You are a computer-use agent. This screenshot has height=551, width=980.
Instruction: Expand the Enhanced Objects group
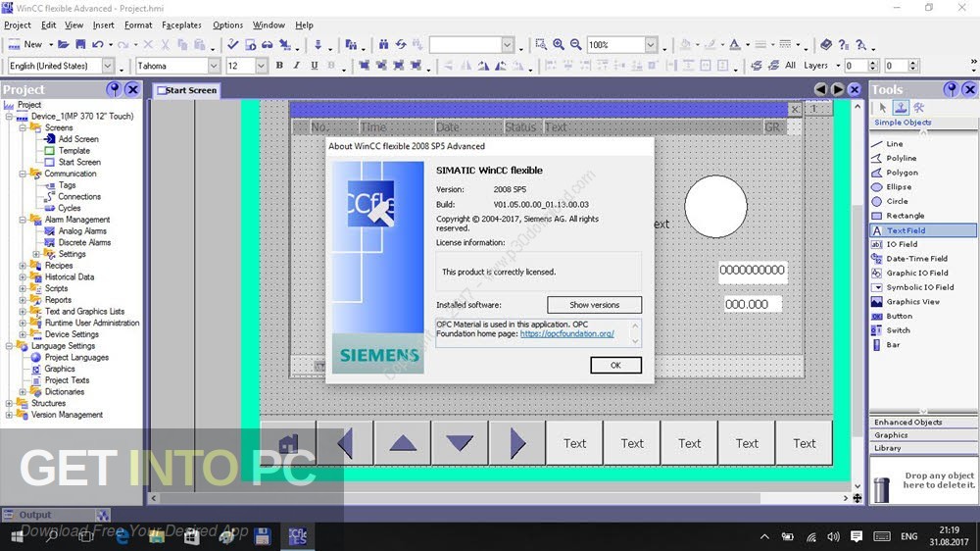point(923,423)
